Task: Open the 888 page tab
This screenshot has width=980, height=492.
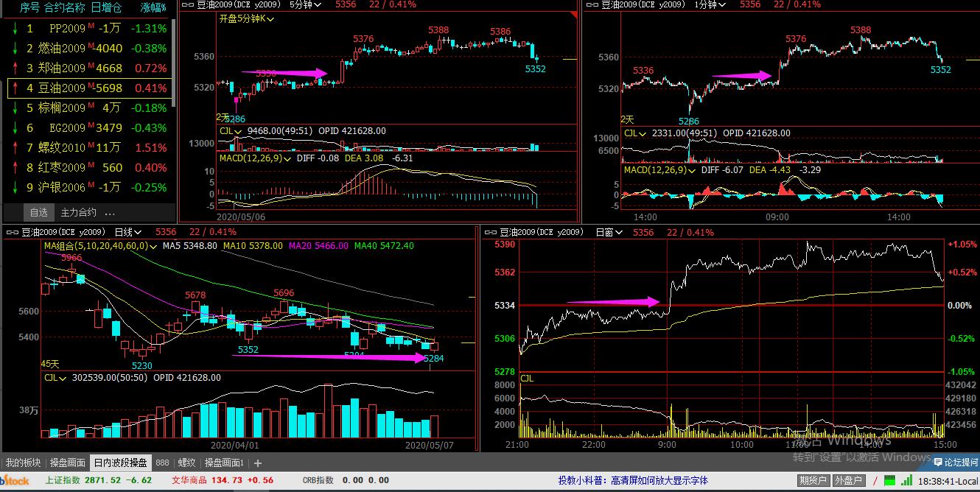Action: point(162,463)
